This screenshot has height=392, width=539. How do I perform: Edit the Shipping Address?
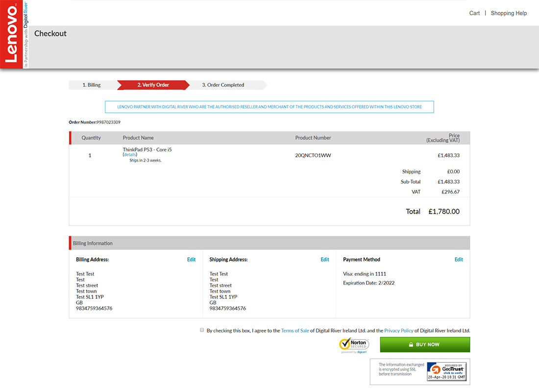tap(325, 260)
